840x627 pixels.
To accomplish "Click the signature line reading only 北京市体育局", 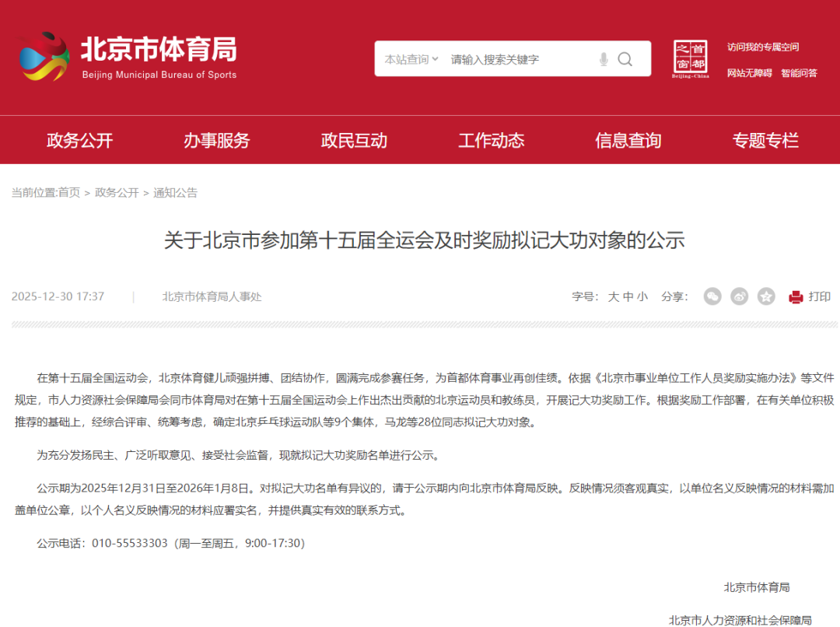I will [x=757, y=587].
